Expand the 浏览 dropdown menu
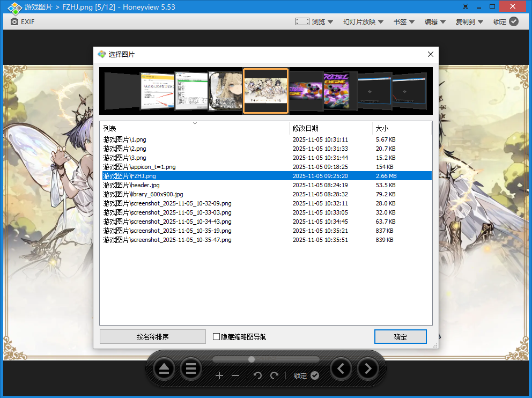 click(x=314, y=21)
